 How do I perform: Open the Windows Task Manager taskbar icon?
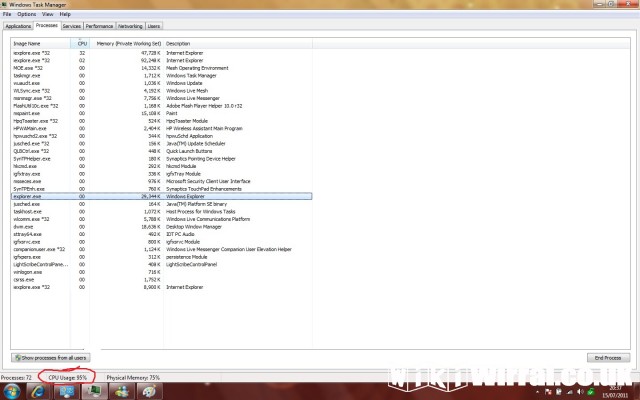tap(94, 392)
